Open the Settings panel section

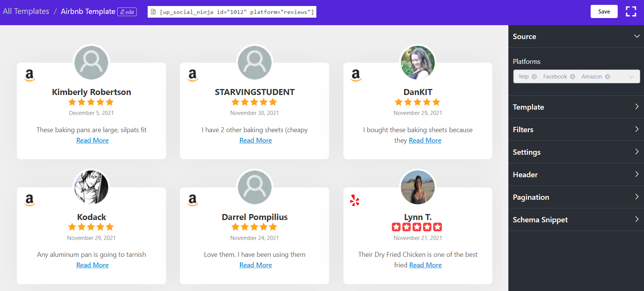click(636, 152)
